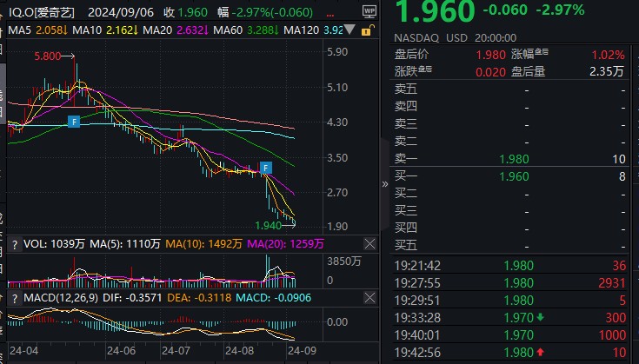Collapse the right panel with the » arrow
Image resolution: width=639 pixels, height=364 pixels.
coord(384,184)
